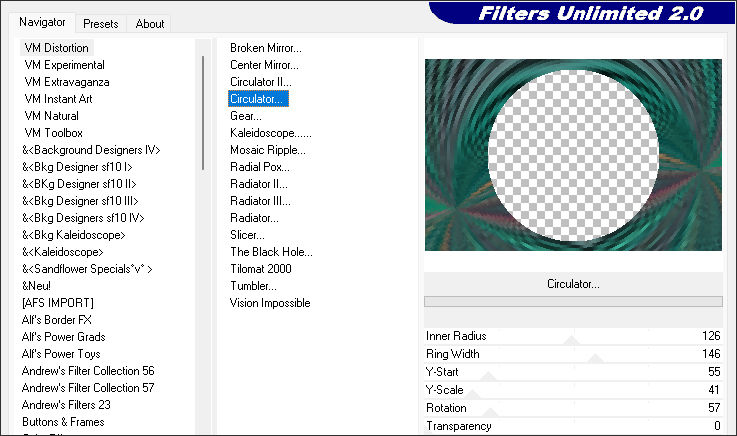737x436 pixels.
Task: Choose the Broken Mirror... filter
Action: tap(266, 48)
